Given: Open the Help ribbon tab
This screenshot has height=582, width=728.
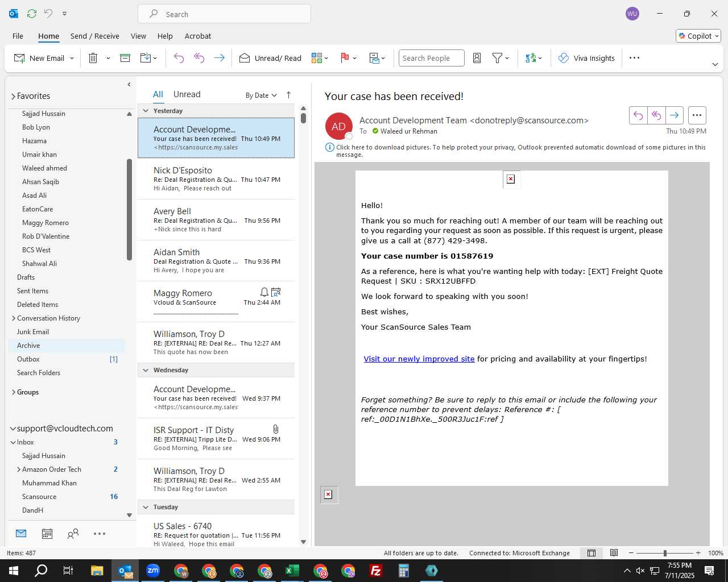Looking at the screenshot, I should click(x=165, y=36).
